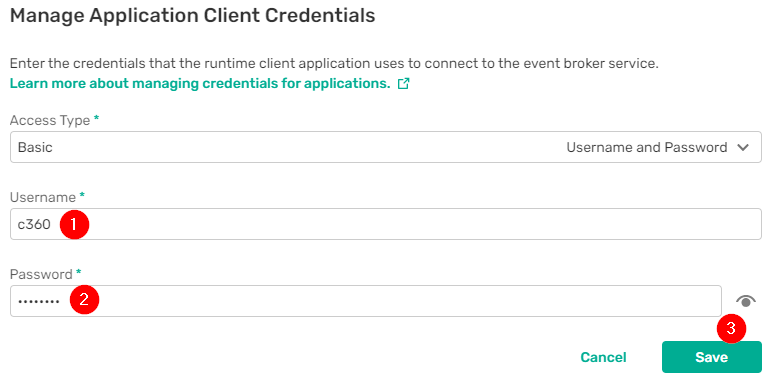Save the application client credentials
The image size is (772, 382).
point(711,357)
